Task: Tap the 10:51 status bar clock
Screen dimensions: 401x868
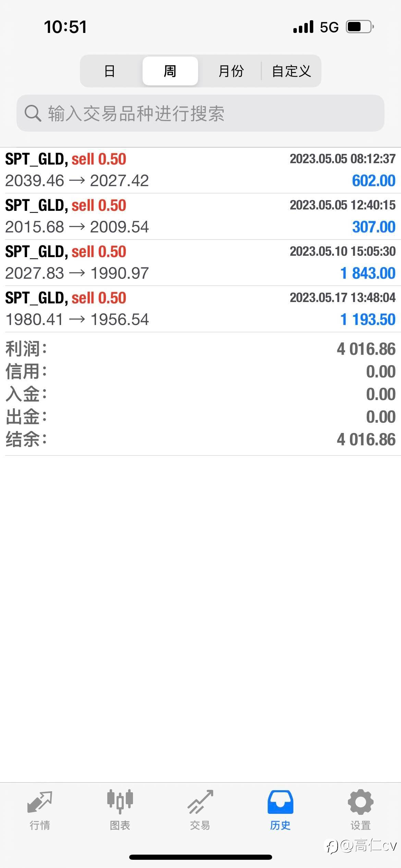Action: [65, 27]
